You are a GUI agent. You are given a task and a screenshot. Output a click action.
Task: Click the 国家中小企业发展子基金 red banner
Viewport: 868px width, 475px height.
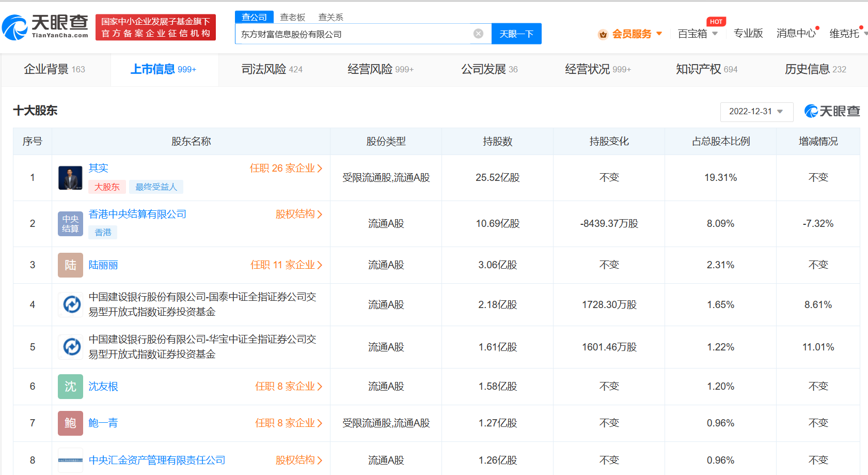(x=155, y=27)
